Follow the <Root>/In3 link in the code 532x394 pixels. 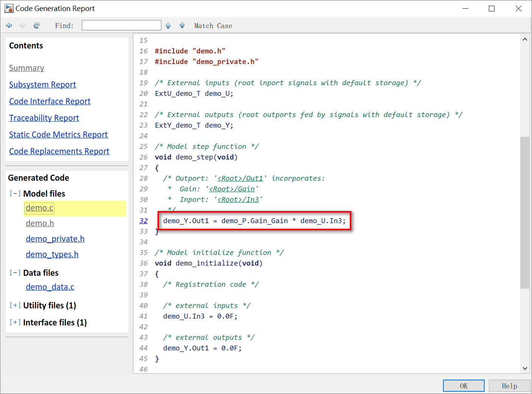(x=238, y=200)
